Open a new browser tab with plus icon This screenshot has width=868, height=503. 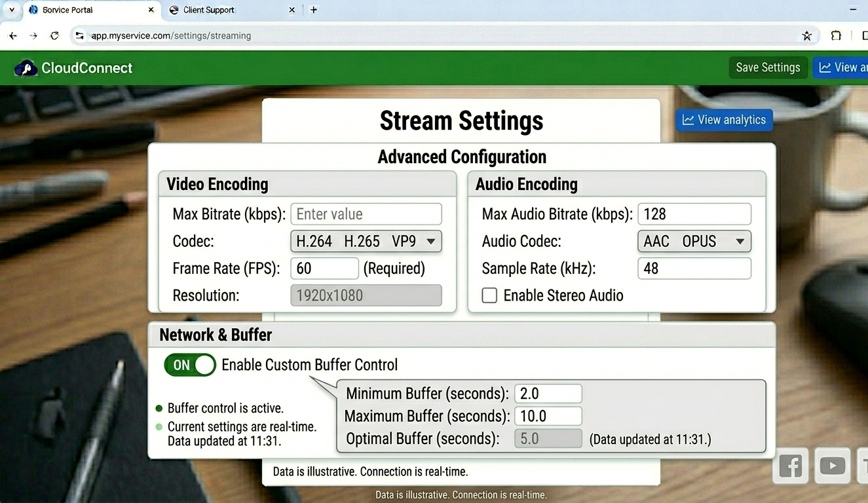click(314, 10)
